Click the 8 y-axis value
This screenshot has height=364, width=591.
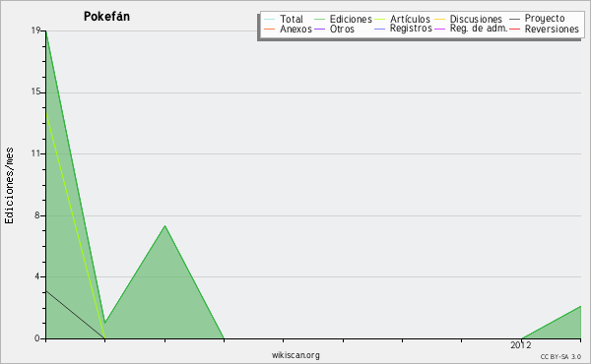tap(37, 214)
